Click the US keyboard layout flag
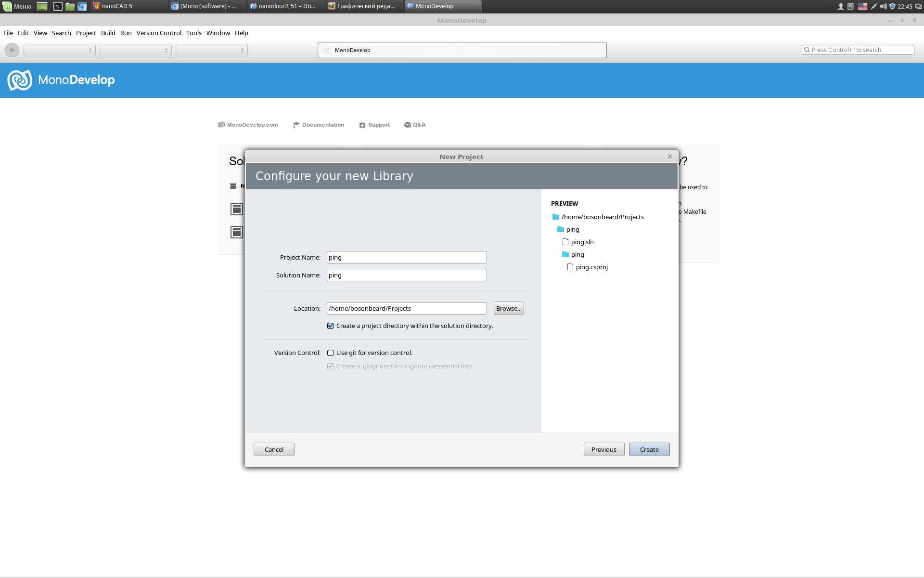The width and height of the screenshot is (924, 578). pos(862,6)
